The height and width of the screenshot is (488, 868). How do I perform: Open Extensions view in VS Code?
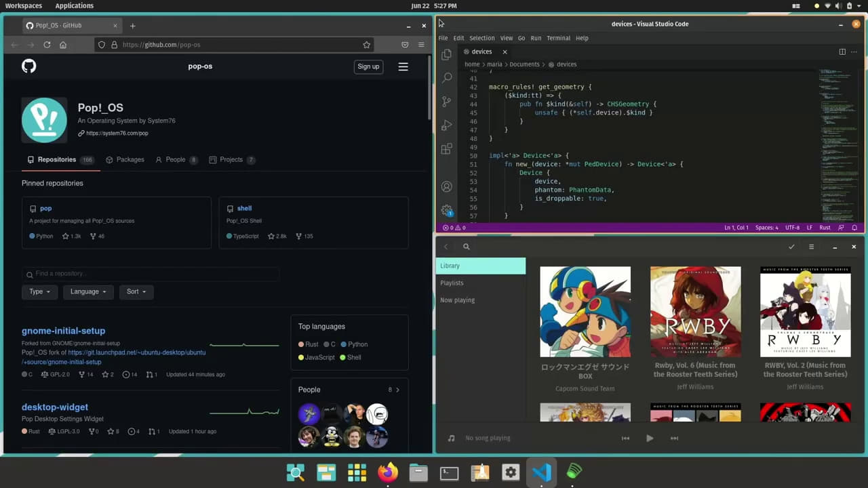coord(446,149)
